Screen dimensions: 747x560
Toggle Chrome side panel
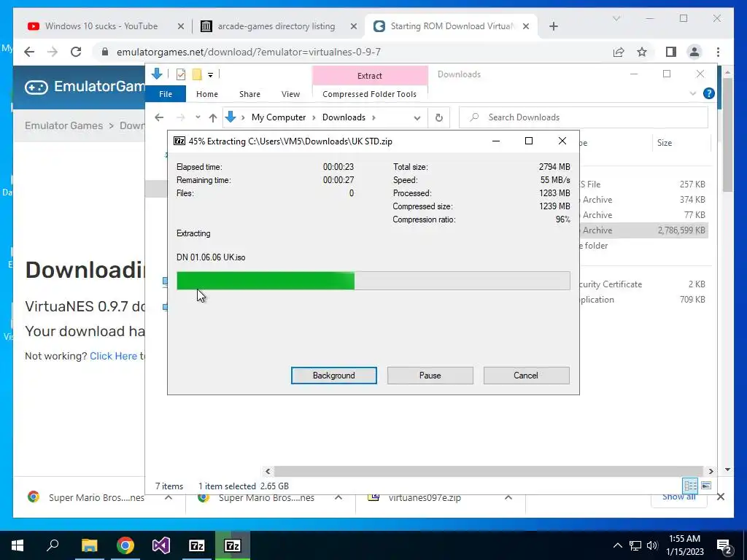coord(671,52)
